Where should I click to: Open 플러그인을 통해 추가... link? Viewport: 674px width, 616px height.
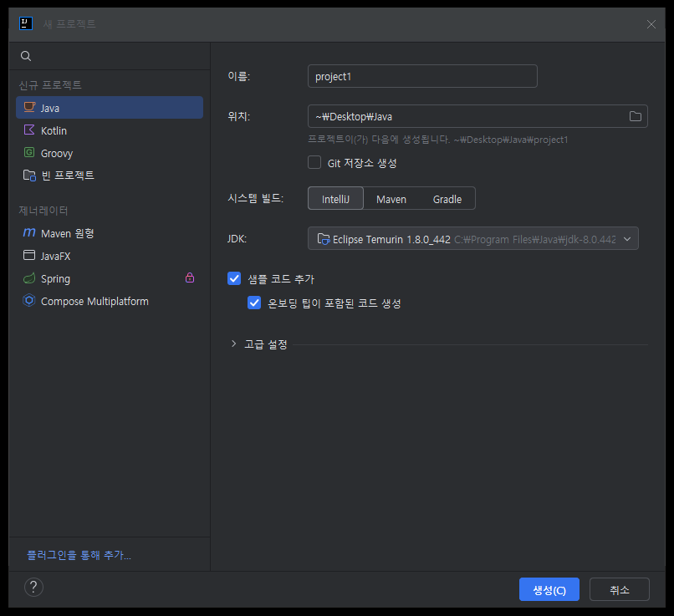click(79, 555)
